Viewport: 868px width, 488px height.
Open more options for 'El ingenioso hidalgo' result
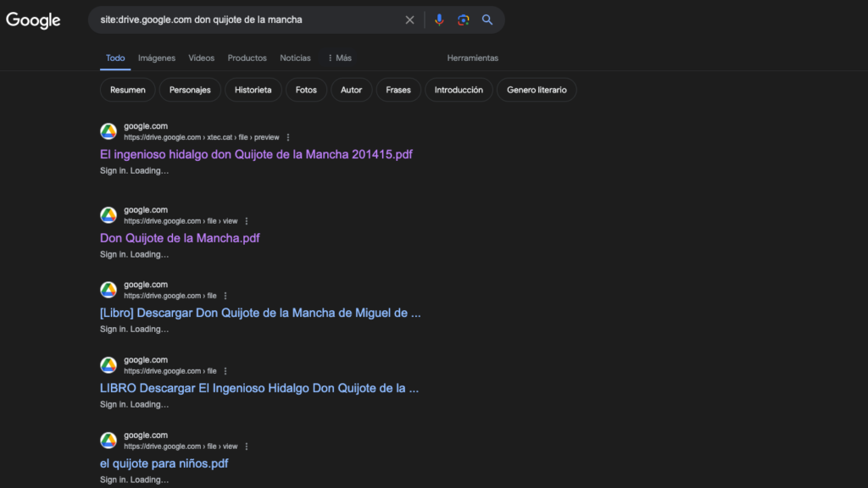click(288, 137)
